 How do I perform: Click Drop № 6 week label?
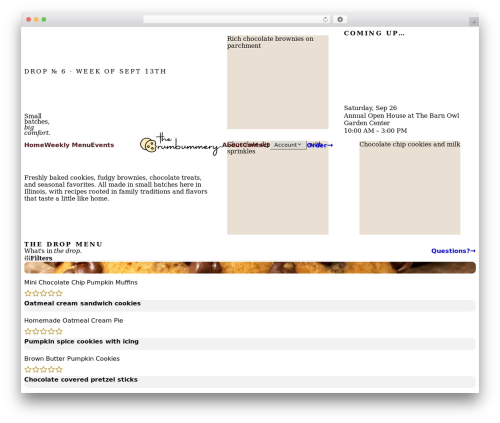(95, 71)
